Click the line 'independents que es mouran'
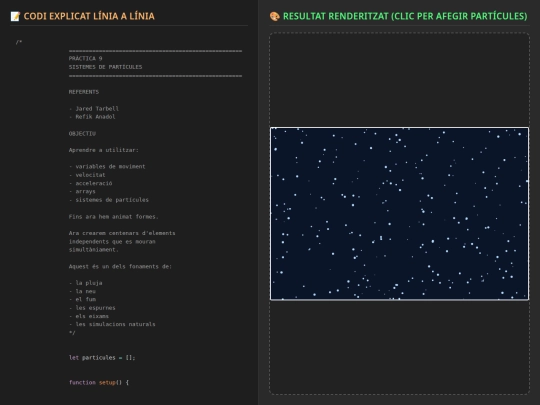The width and height of the screenshot is (540, 405). tap(112, 241)
